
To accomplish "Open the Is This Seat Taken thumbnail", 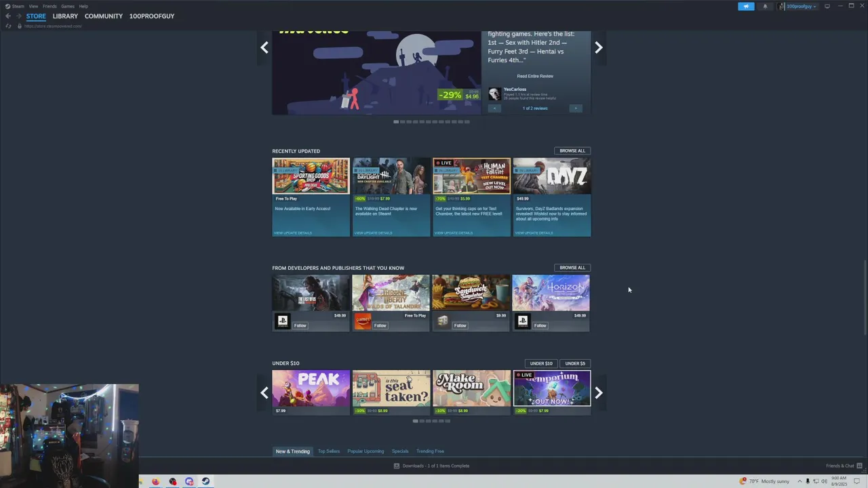I will click(391, 388).
